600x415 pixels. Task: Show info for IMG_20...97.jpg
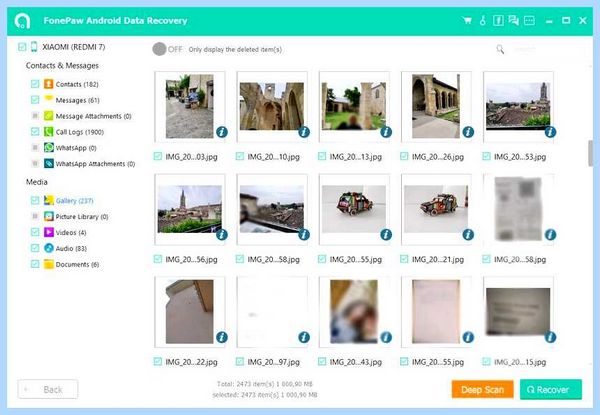tap(304, 337)
